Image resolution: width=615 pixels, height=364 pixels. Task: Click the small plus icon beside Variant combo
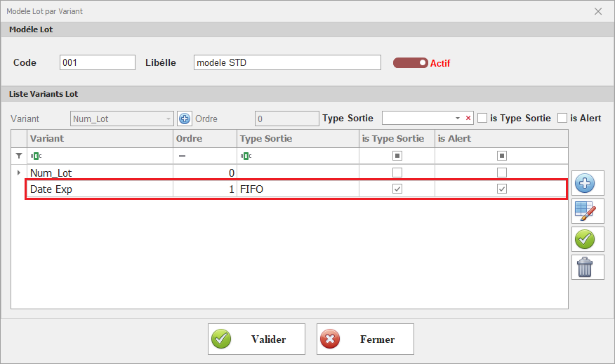pyautogui.click(x=185, y=119)
